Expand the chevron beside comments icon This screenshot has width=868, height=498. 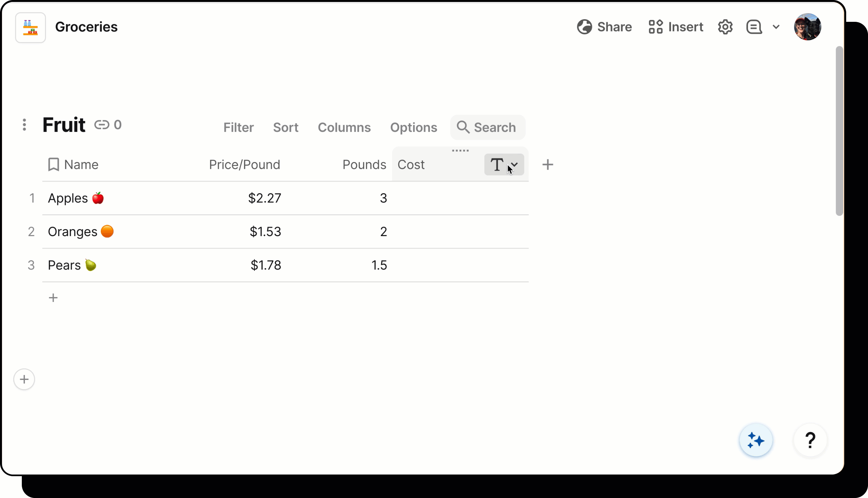pyautogui.click(x=776, y=27)
